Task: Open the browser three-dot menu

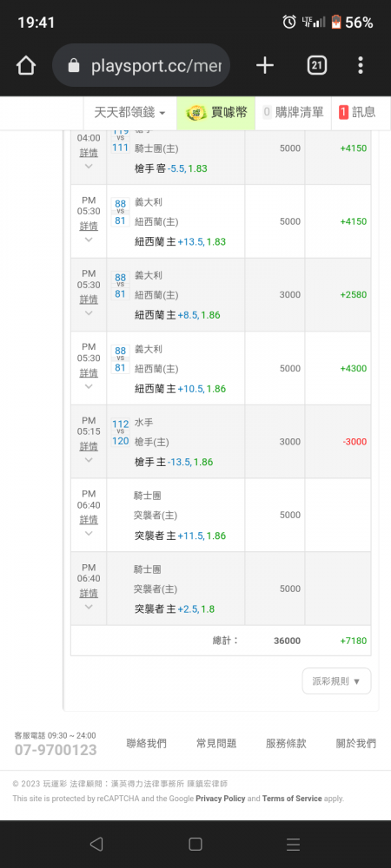Action: point(361,66)
